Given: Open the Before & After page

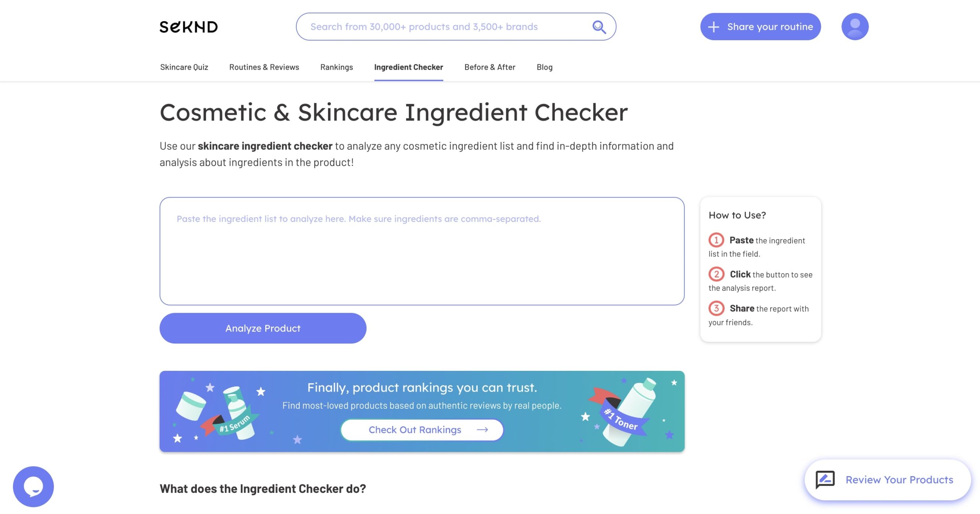Looking at the screenshot, I should point(490,67).
